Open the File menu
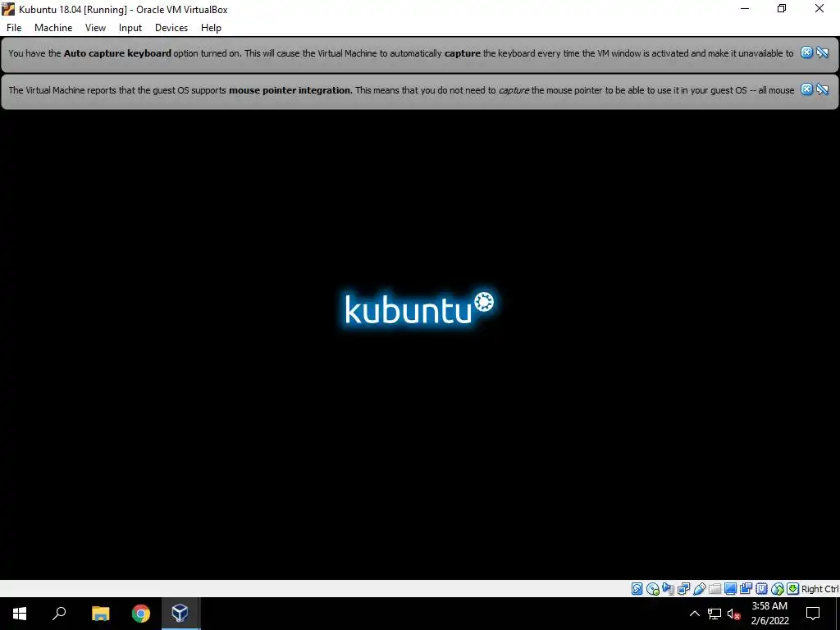 pos(14,28)
